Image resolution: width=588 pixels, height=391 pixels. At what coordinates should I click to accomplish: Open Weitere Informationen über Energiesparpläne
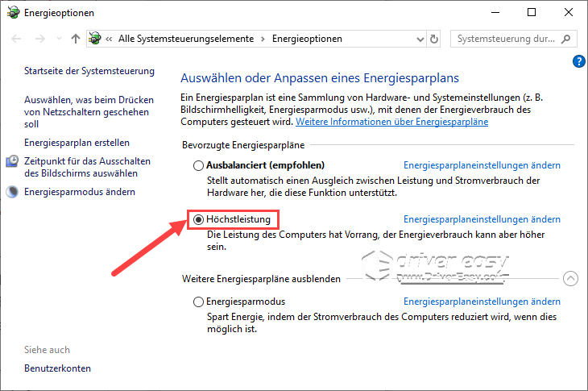(392, 122)
